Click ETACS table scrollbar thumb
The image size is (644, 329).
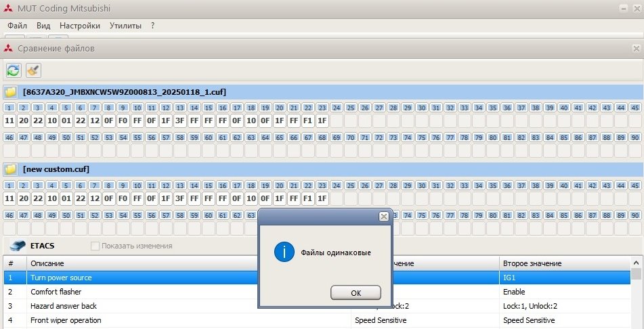point(636,274)
